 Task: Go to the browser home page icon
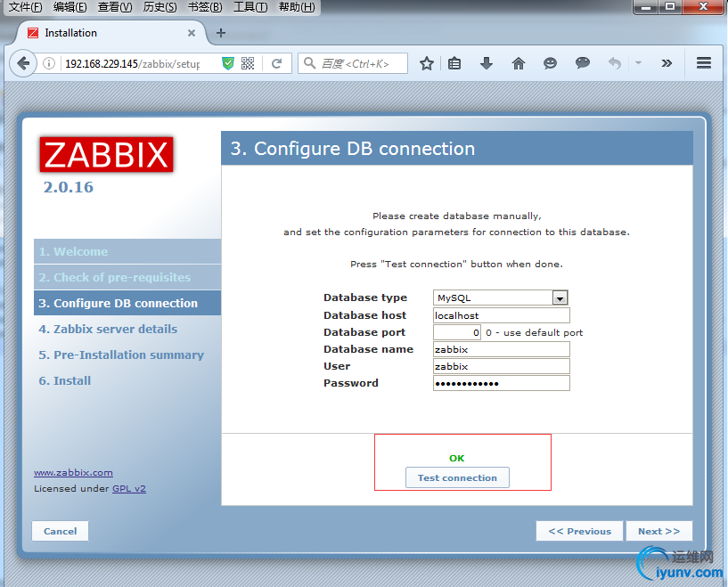point(518,63)
